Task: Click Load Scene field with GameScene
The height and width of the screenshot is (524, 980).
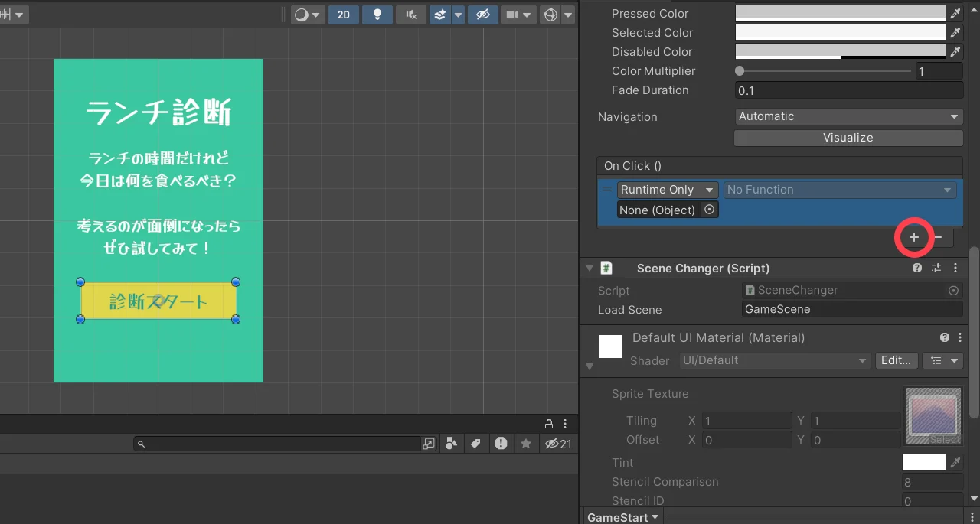Action: [852, 309]
